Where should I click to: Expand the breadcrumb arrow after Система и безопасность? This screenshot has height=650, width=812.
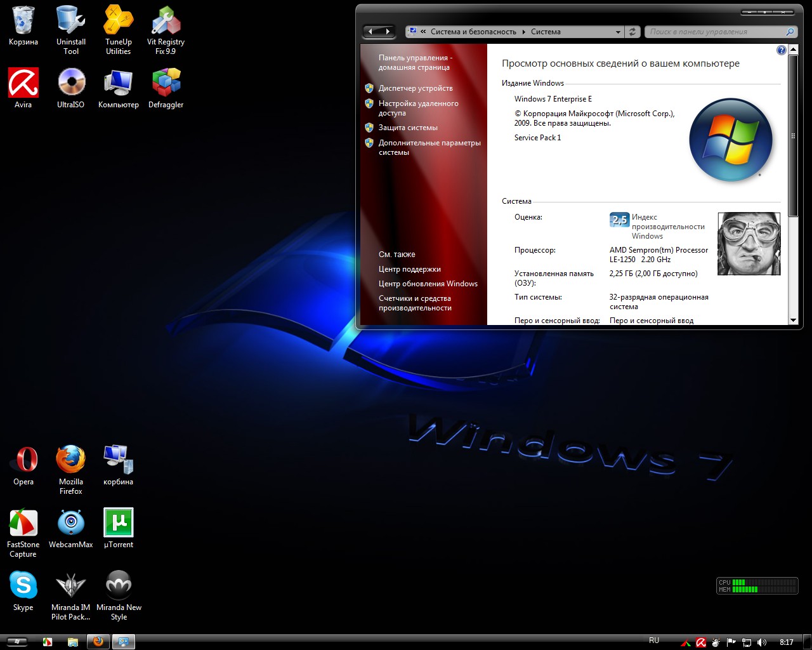tap(524, 32)
